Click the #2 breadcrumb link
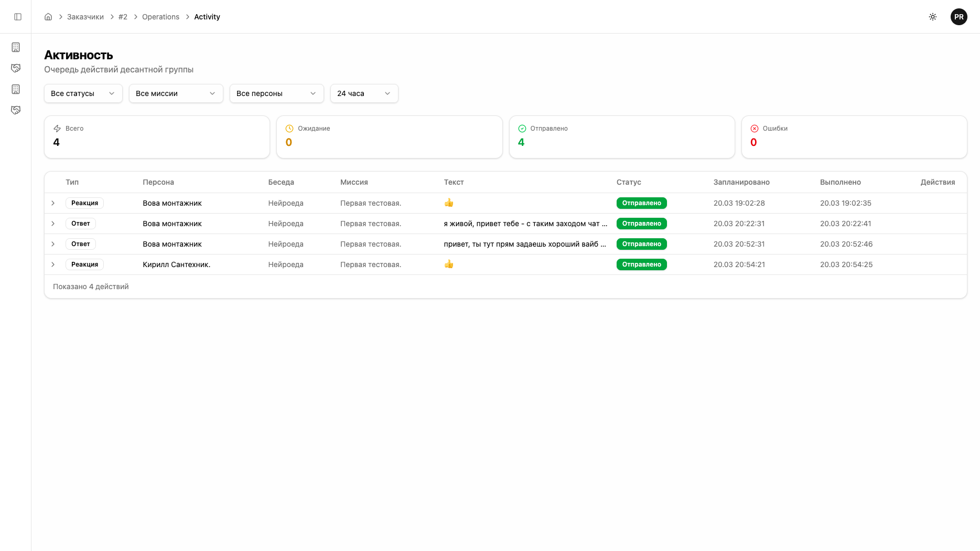Image resolution: width=980 pixels, height=551 pixels. click(x=123, y=17)
